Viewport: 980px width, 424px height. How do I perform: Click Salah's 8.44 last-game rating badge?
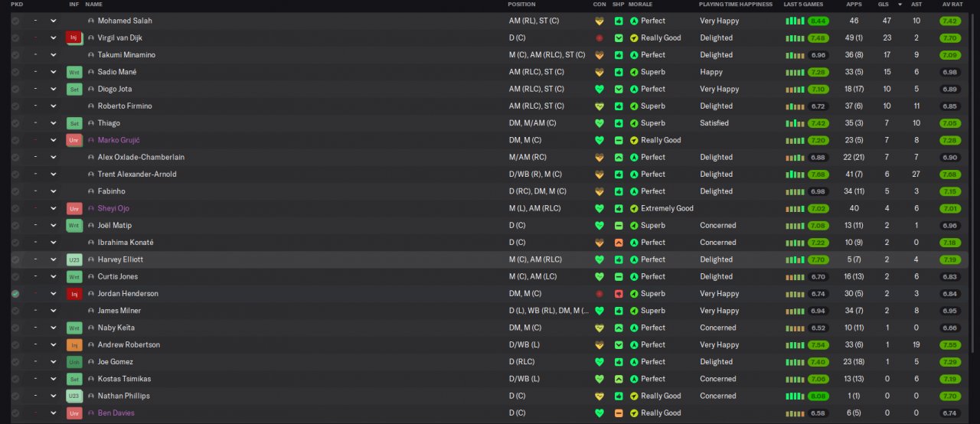click(818, 21)
